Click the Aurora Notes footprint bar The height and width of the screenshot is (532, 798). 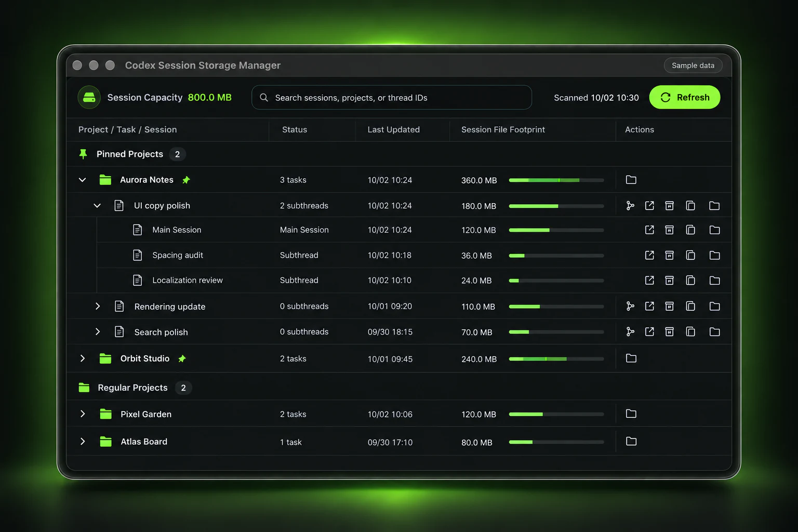(x=556, y=180)
